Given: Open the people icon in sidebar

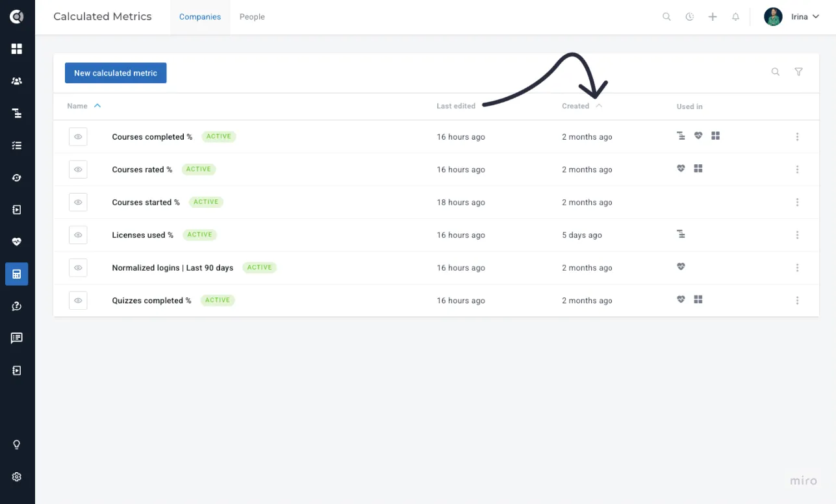Looking at the screenshot, I should [x=17, y=81].
